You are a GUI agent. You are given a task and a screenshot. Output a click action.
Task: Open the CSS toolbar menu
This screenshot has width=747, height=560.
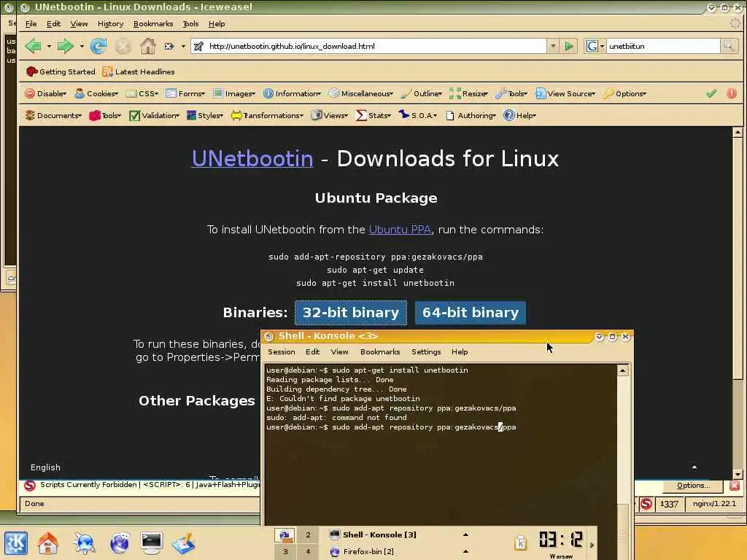pyautogui.click(x=142, y=93)
